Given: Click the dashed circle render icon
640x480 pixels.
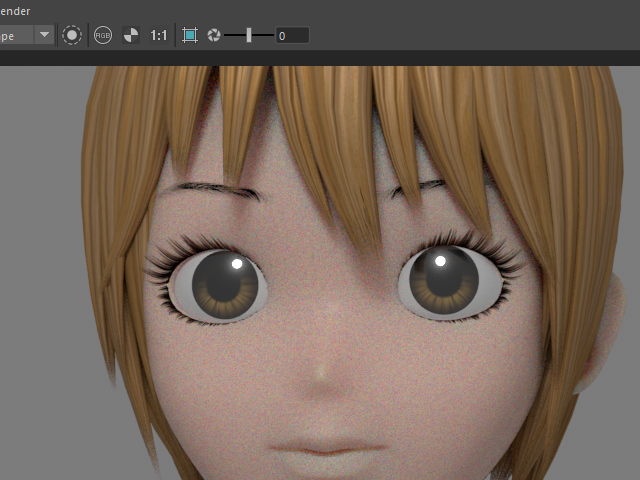Looking at the screenshot, I should 72,35.
